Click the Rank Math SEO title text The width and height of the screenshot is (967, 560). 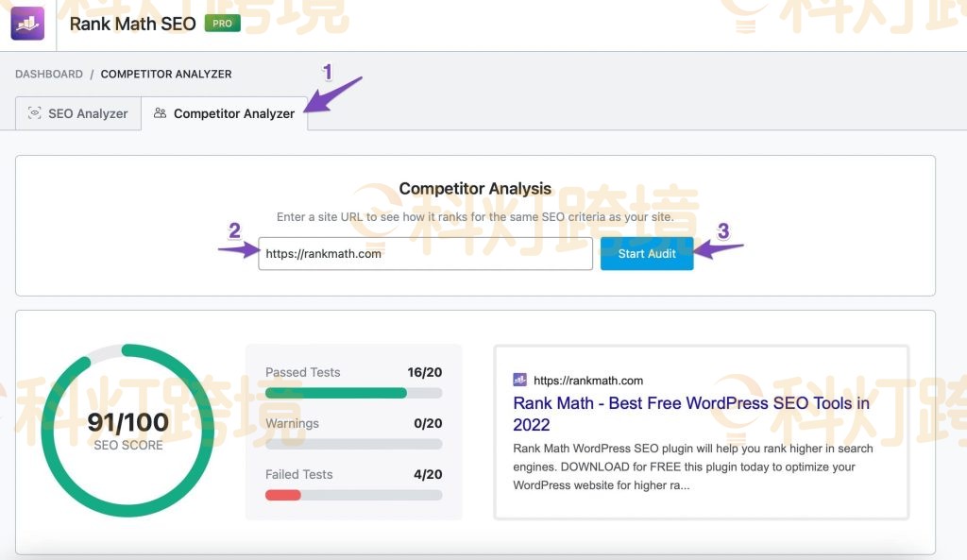[x=132, y=24]
